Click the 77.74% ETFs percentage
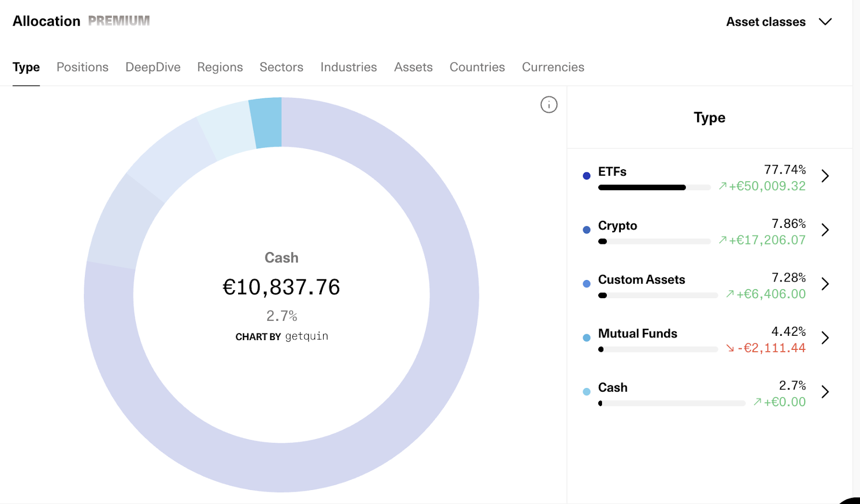The width and height of the screenshot is (860, 504). 785,170
